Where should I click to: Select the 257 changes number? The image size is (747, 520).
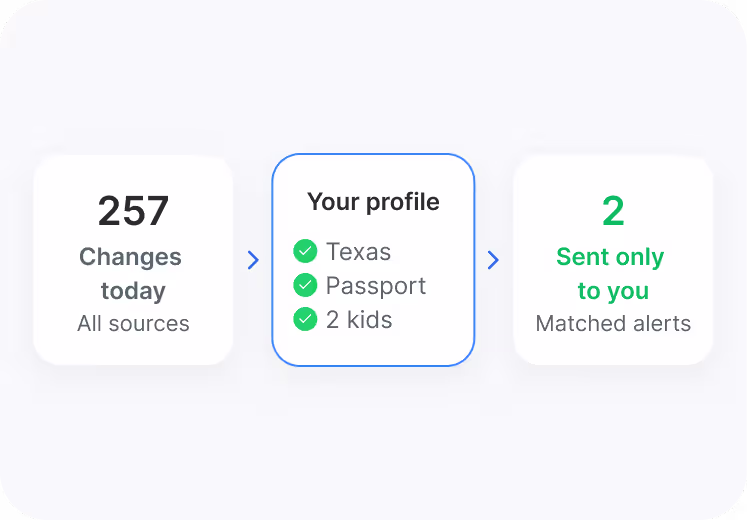point(133,210)
